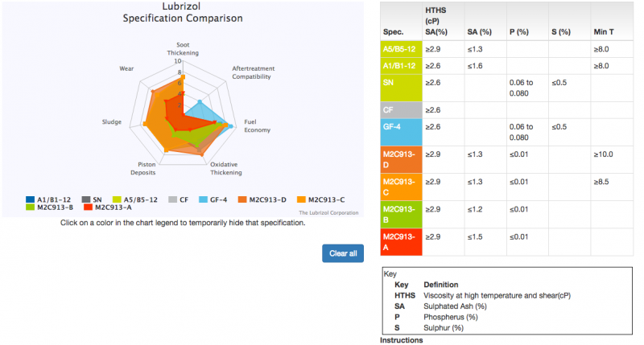Click Min T value ≥8.5 for M2C913-C
Image resolution: width=644 pixels, height=345 pixels.
601,182
